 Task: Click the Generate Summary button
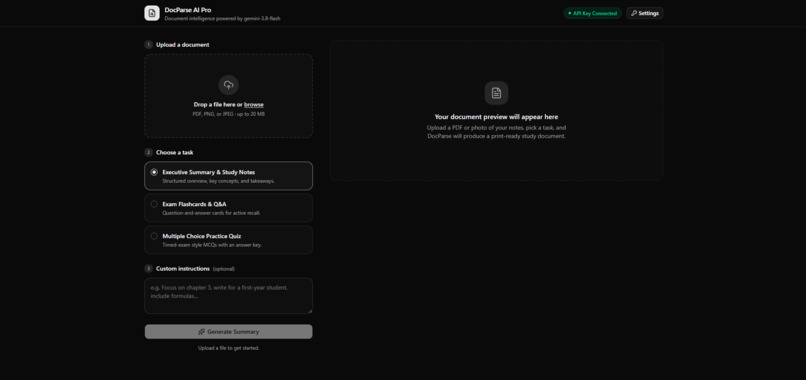(229, 332)
